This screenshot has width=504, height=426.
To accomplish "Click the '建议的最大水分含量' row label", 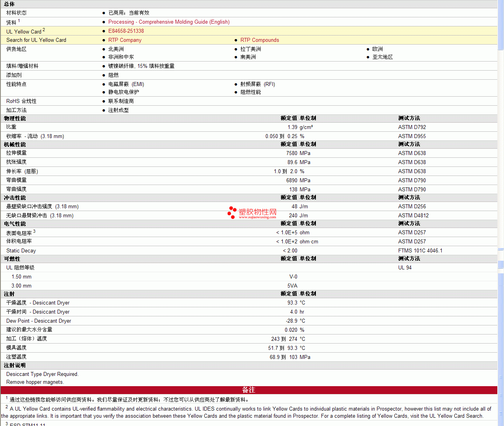I will point(29,330).
